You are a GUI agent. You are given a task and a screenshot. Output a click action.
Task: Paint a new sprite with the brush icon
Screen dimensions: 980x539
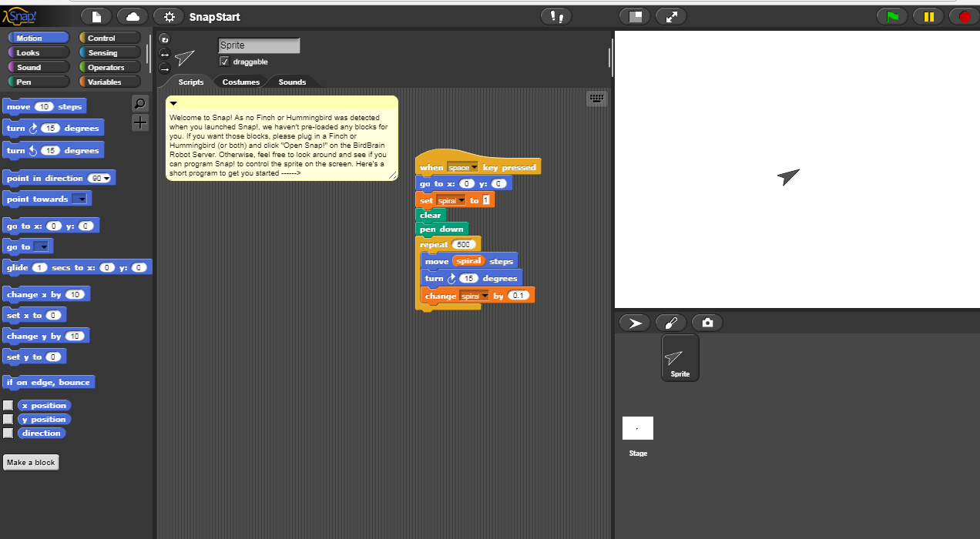tap(670, 322)
